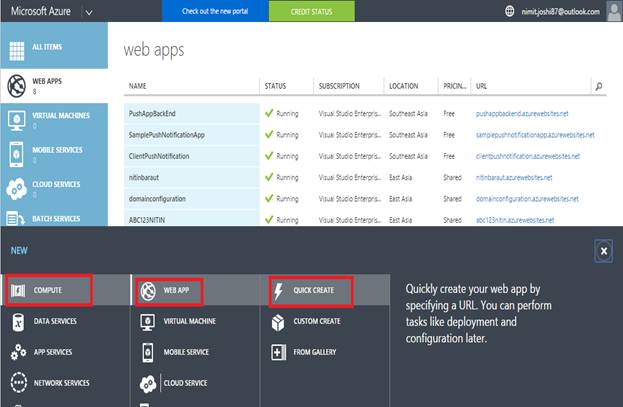623x407 pixels.
Task: Select the All Items sidebar entry
Action: 54,45
